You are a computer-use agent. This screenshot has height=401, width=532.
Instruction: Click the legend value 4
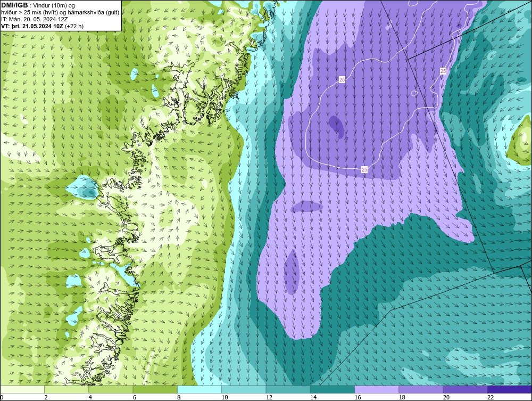pyautogui.click(x=90, y=397)
